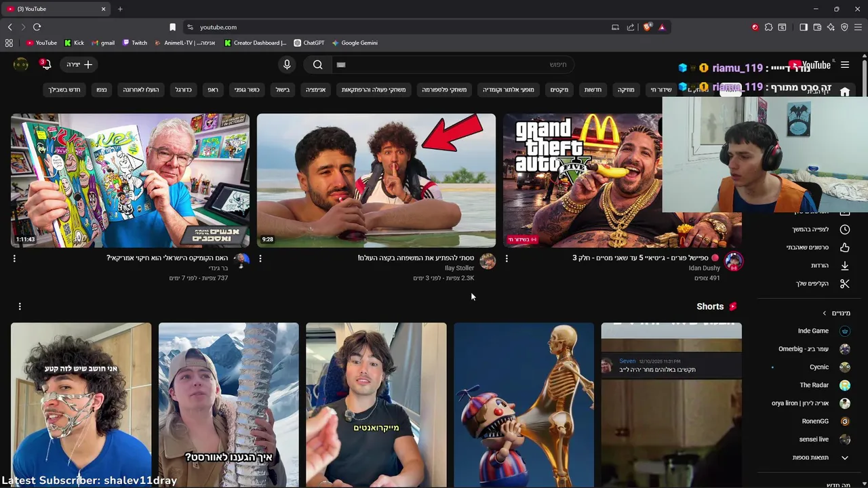Open סרטונים שאהבתי liked videos
868x488 pixels.
(810, 247)
